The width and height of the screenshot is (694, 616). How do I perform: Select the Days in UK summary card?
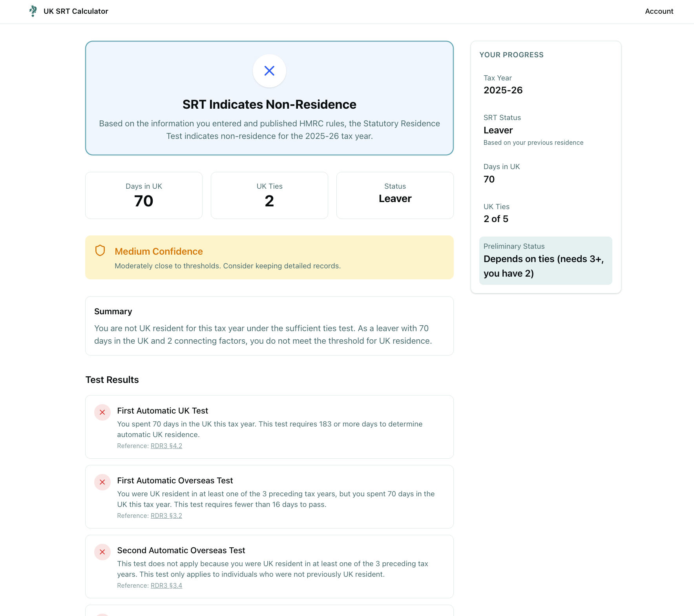pos(144,195)
